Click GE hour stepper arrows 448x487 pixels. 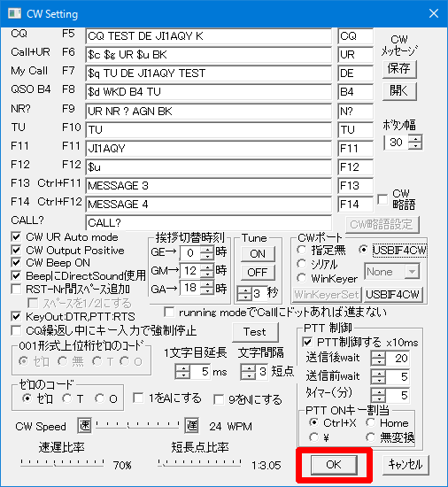coord(207,252)
